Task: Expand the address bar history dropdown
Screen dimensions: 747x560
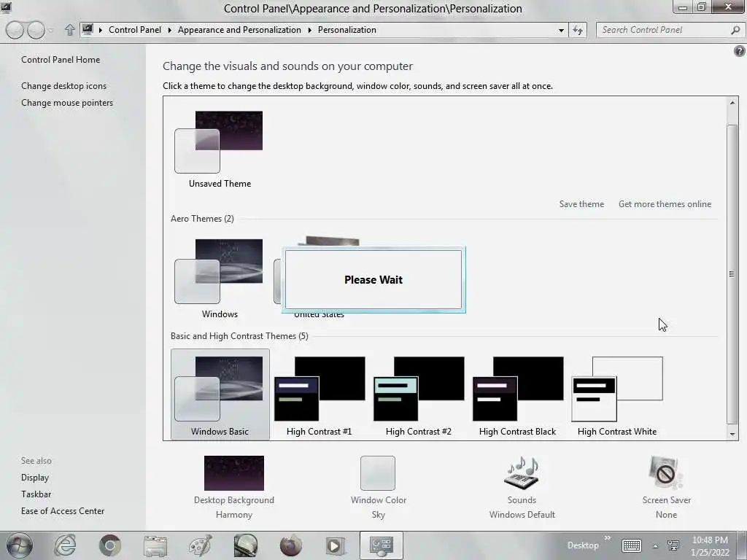Action: (x=561, y=30)
